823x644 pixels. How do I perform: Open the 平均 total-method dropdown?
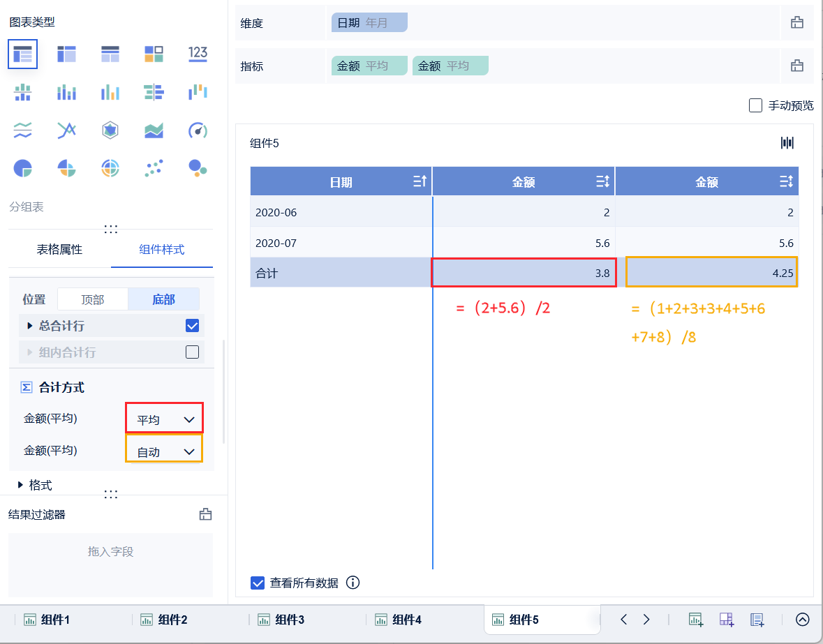pyautogui.click(x=164, y=419)
